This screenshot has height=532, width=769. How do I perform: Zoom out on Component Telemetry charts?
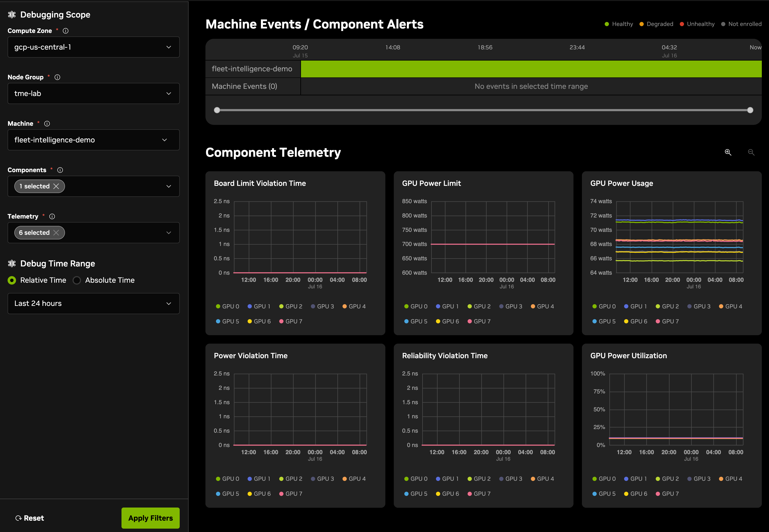(x=751, y=152)
